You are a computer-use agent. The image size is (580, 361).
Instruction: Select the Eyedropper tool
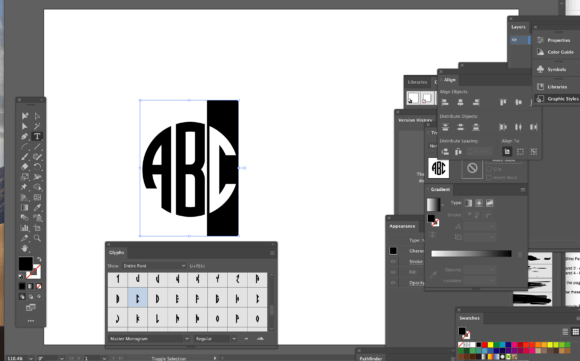[x=37, y=208]
